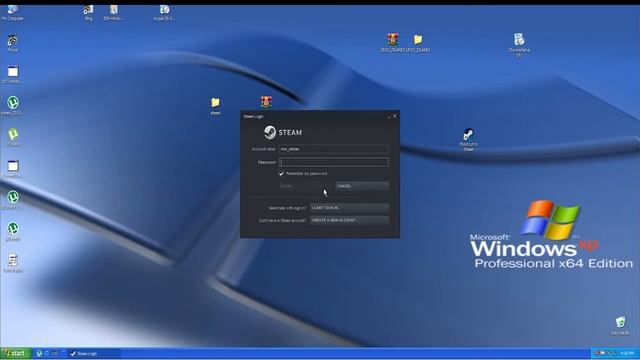Select the light-green uTorrent desktop icon

(x=13, y=137)
